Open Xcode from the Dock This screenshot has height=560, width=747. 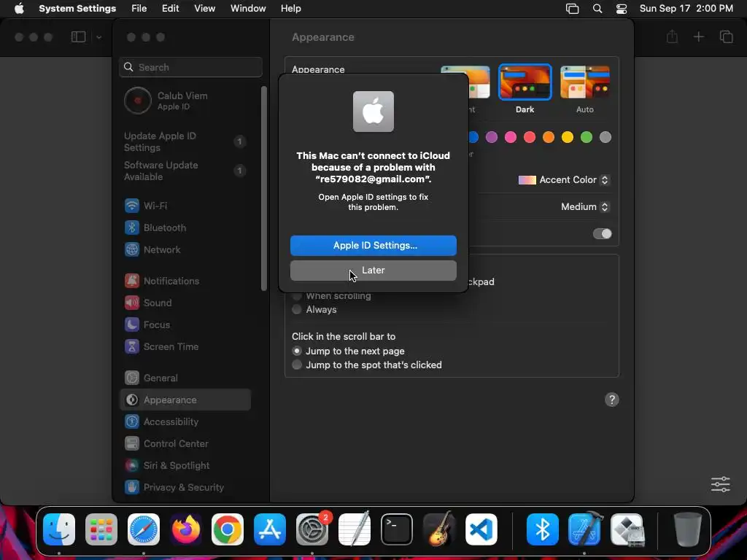click(x=585, y=529)
